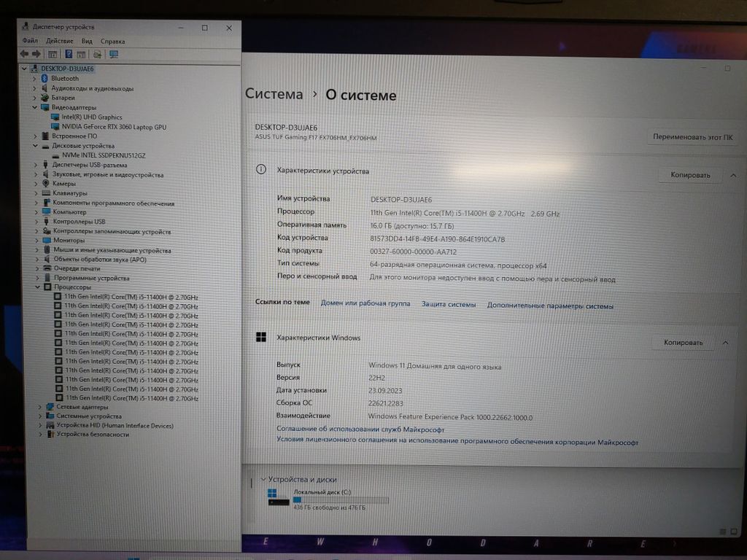Click Система in the settings breadcrumb

(274, 95)
